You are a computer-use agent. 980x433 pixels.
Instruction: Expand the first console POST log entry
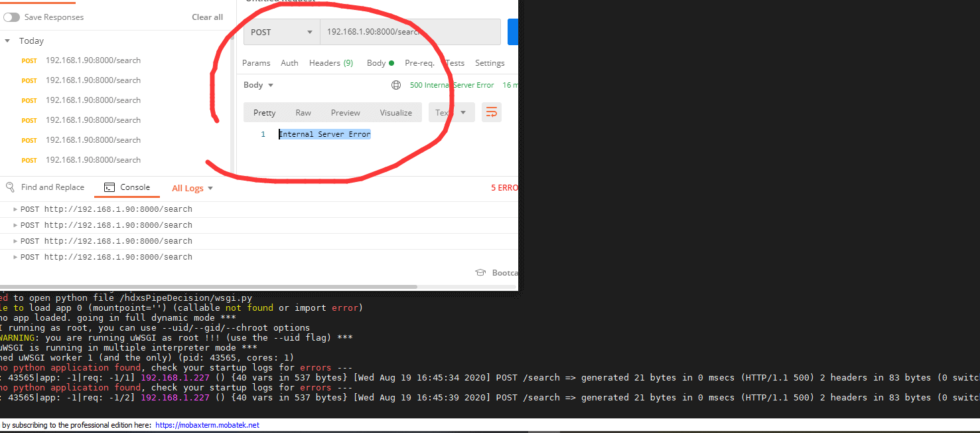coord(15,209)
